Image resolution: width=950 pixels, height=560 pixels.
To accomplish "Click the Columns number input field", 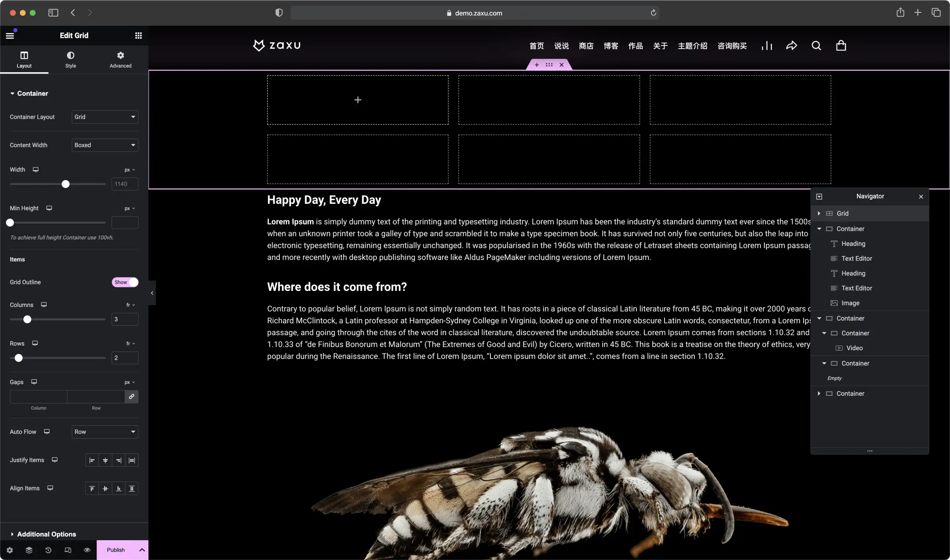I will click(x=125, y=319).
